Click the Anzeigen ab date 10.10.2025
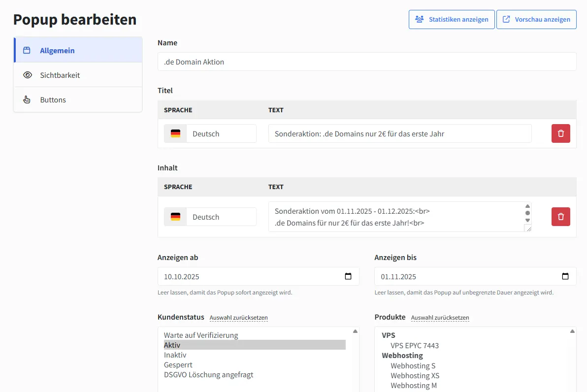Image resolution: width=587 pixels, height=392 pixels. point(182,277)
